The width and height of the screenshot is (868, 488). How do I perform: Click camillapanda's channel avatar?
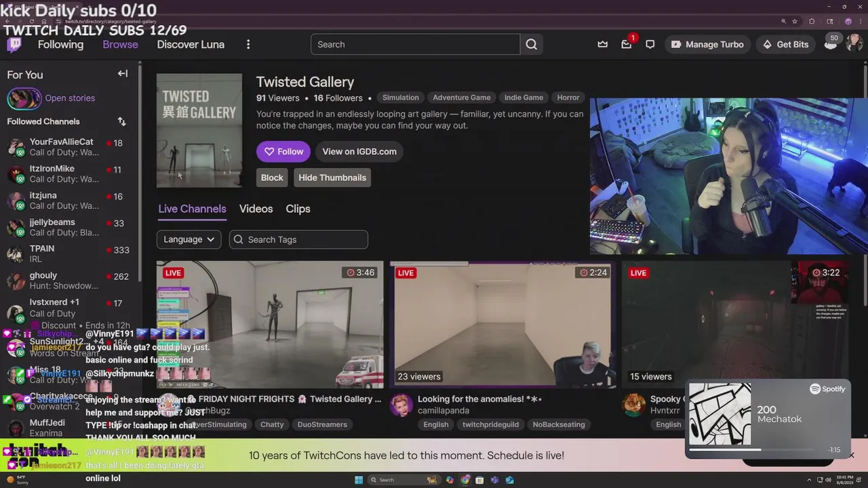click(x=401, y=405)
